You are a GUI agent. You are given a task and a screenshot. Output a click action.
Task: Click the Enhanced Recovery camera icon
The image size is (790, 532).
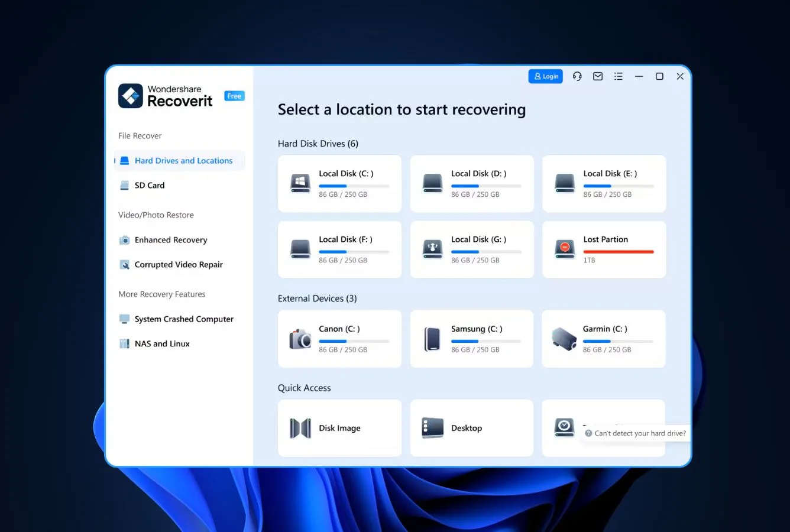(125, 240)
